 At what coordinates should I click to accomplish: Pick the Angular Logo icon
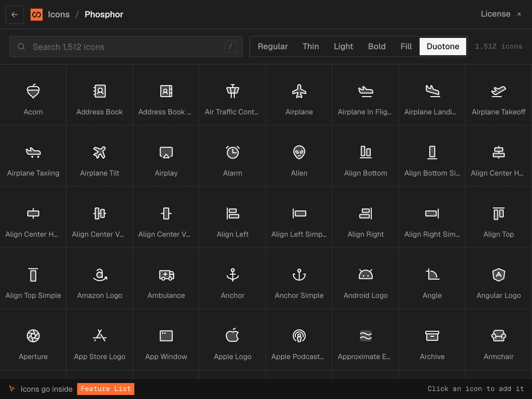tap(499, 279)
